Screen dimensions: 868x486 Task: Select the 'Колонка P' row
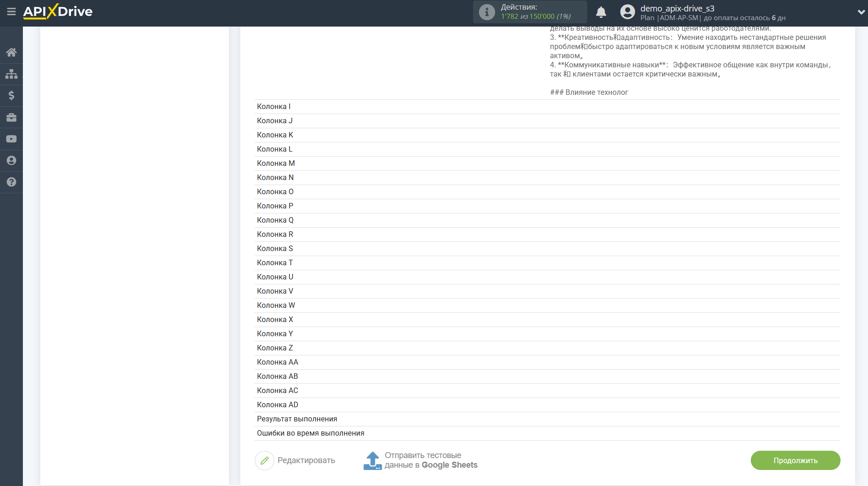[547, 206]
